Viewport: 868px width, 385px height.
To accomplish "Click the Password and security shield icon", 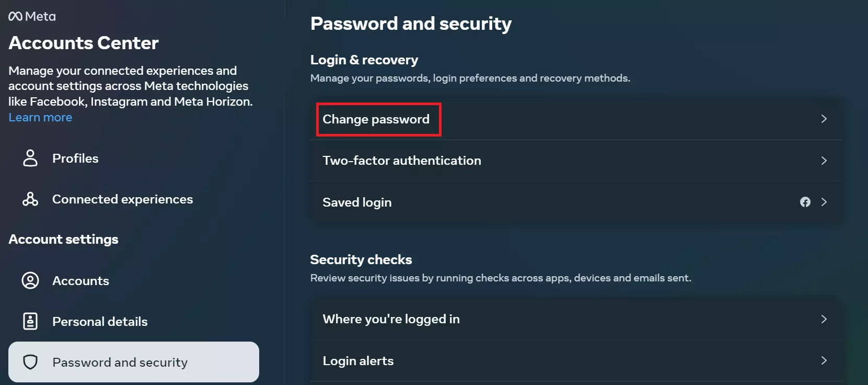I will coord(30,362).
